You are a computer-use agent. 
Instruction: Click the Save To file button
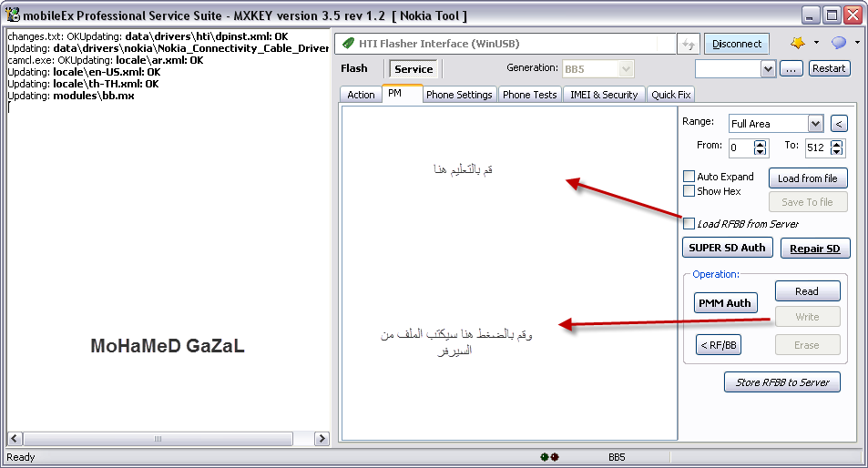pyautogui.click(x=808, y=202)
